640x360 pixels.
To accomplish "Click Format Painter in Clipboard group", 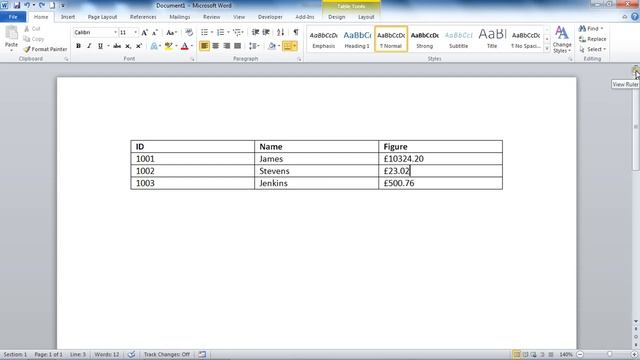I will click(45, 49).
